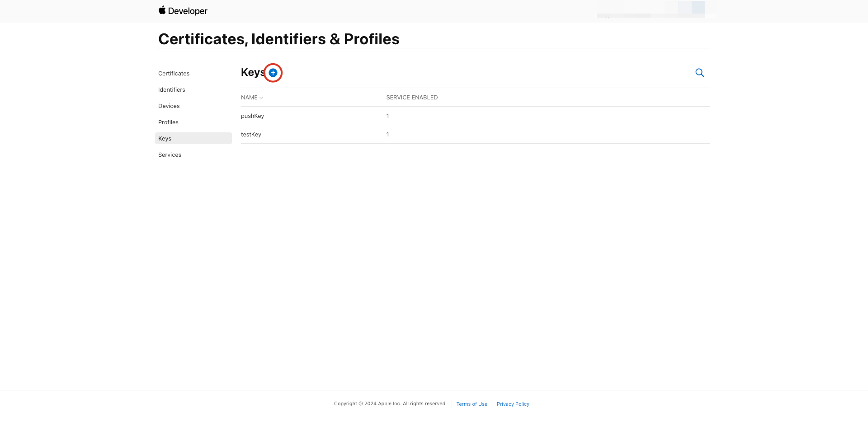Open the testKey entry
The height and width of the screenshot is (422, 868).
coord(251,135)
